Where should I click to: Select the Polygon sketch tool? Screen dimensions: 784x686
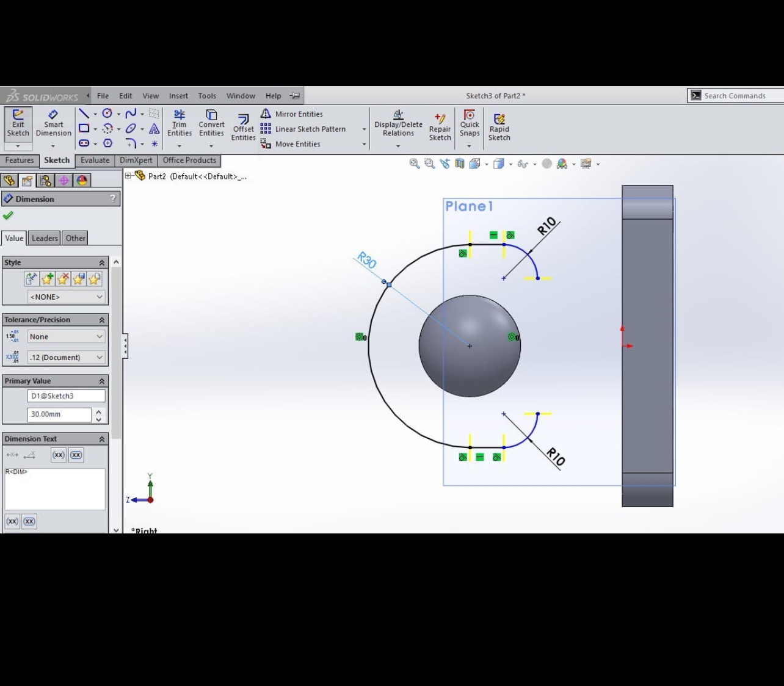[107, 143]
